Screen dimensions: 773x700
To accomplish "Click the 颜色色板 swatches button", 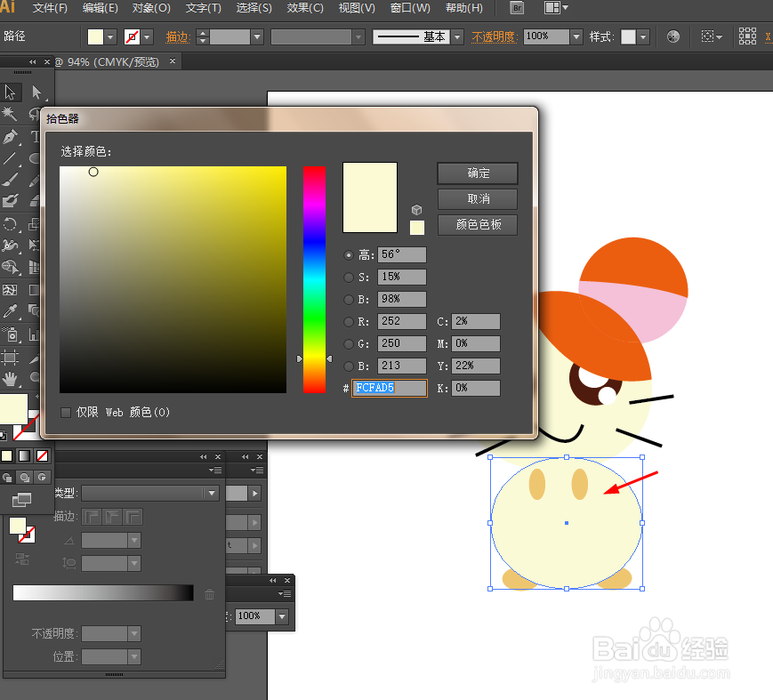I will [478, 225].
